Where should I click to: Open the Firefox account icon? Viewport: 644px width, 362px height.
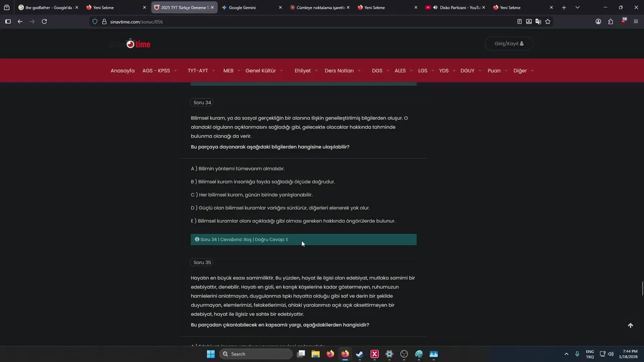(x=598, y=22)
